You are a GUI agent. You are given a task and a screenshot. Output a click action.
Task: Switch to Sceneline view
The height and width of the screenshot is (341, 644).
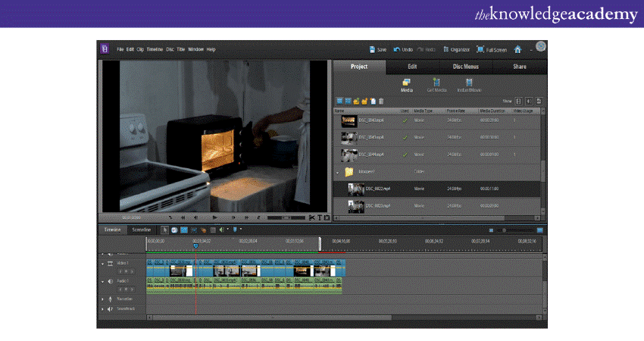click(141, 229)
